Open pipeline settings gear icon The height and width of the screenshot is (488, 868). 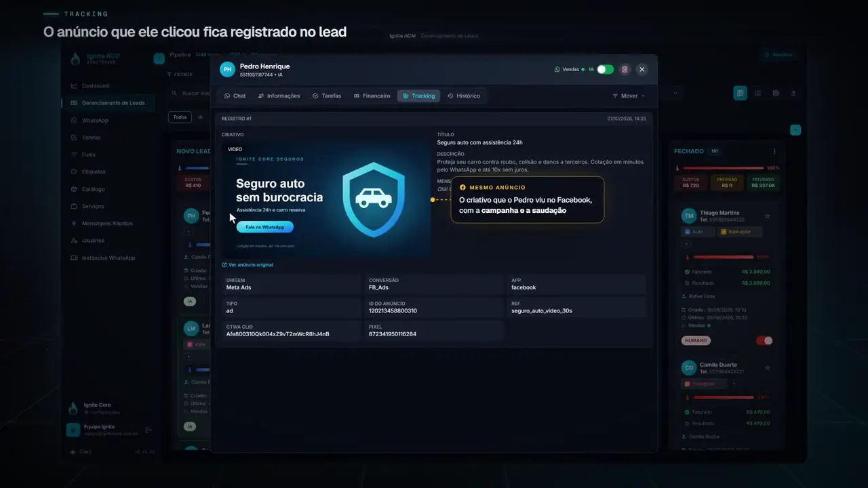click(776, 93)
